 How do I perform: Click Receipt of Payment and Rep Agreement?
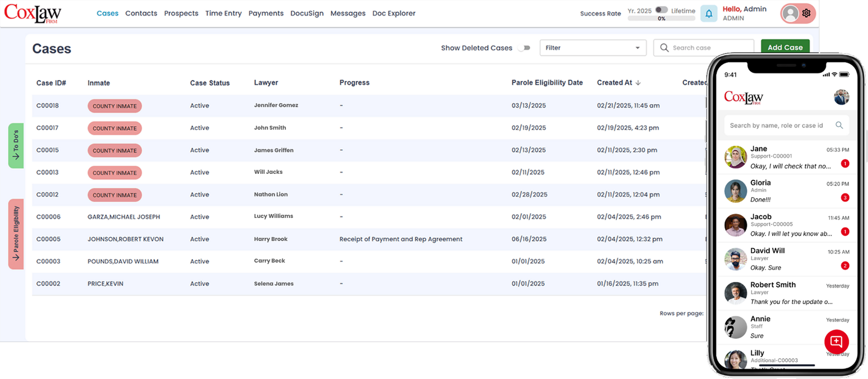pos(401,239)
